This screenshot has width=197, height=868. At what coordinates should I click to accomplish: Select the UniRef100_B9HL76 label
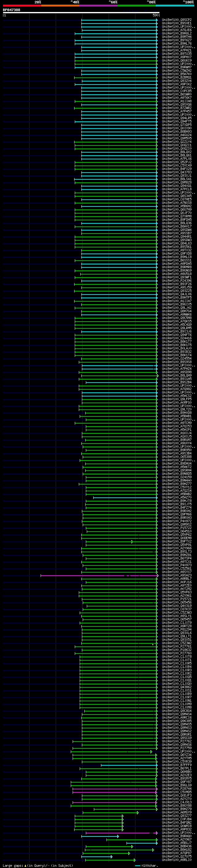[x=176, y=43]
